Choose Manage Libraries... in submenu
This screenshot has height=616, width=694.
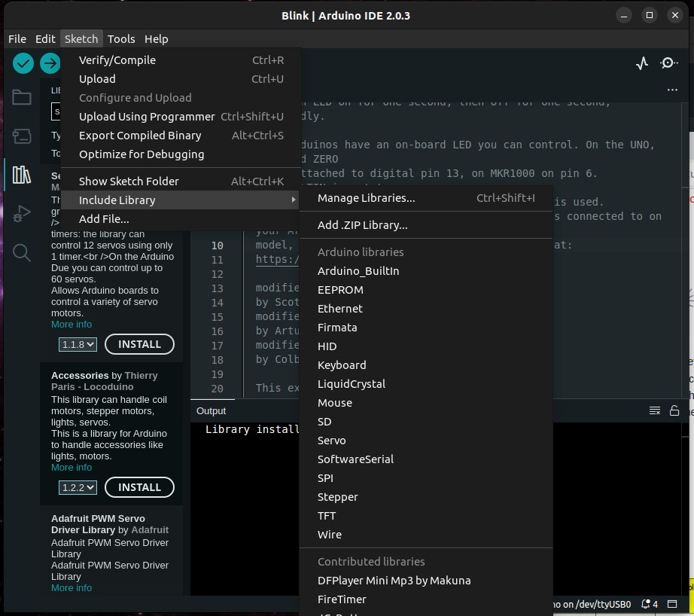[426, 198]
